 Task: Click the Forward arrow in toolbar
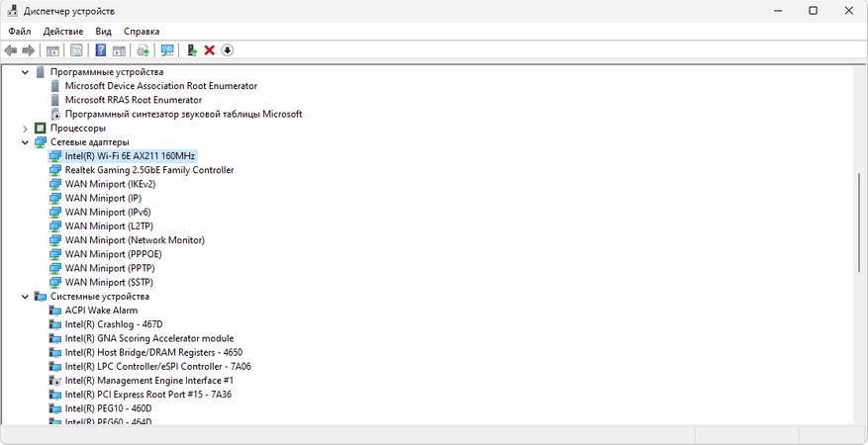pyautogui.click(x=29, y=50)
